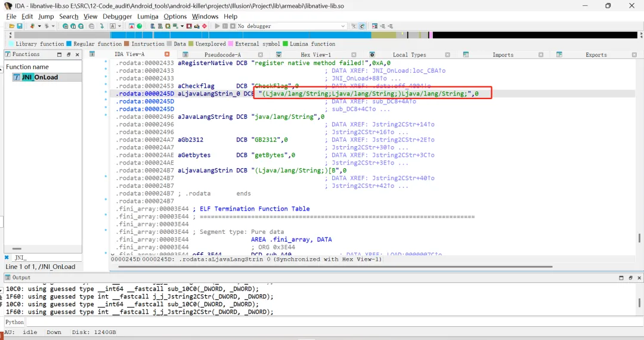Click the Start process play button
Viewport: 644px width, 340px height.
217,26
